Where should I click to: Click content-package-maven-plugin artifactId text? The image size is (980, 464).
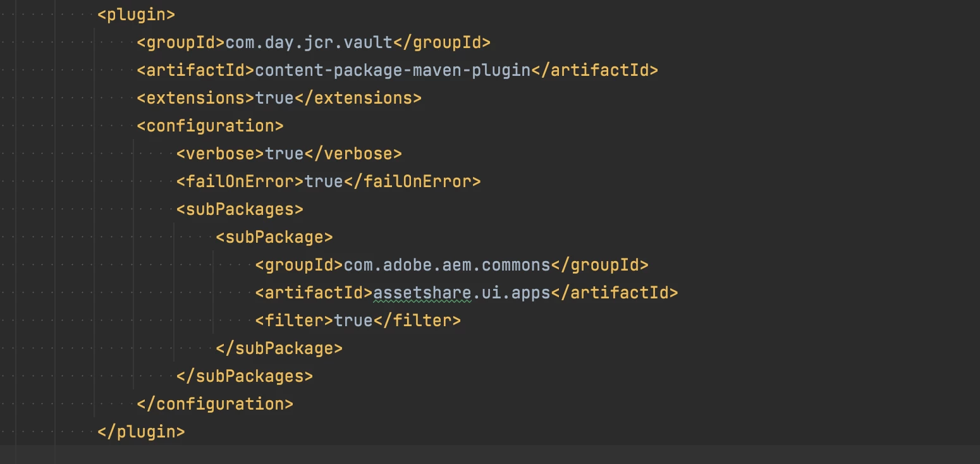click(x=393, y=70)
